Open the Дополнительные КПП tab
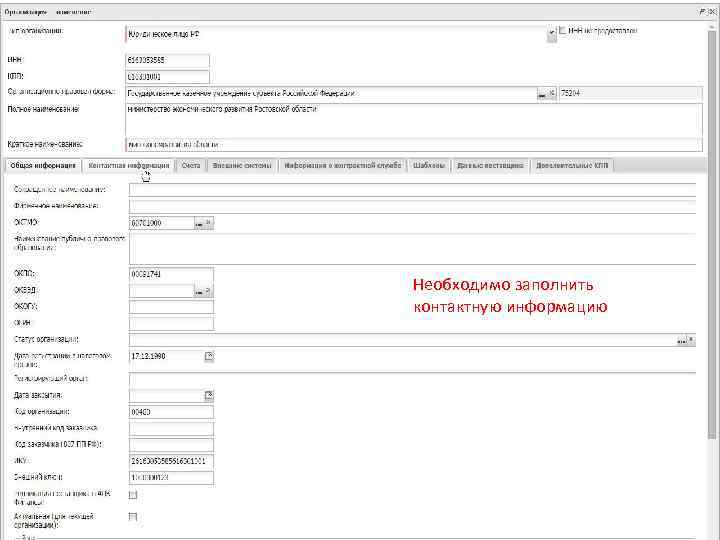This screenshot has width=720, height=540. click(x=572, y=166)
